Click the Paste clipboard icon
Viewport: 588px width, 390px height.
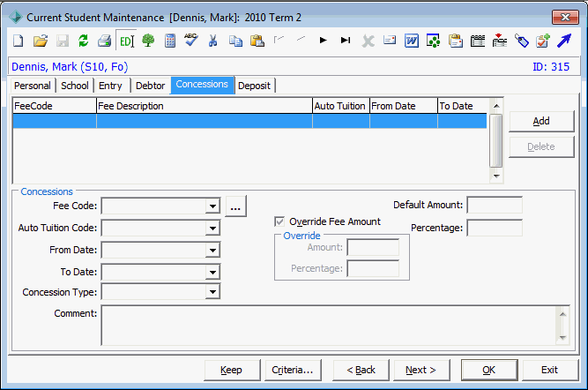[257, 41]
